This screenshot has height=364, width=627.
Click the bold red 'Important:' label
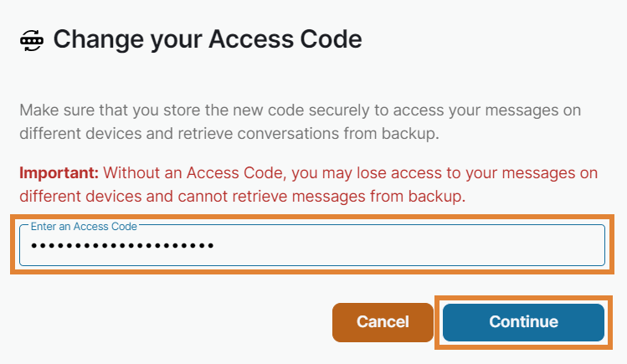coord(59,173)
